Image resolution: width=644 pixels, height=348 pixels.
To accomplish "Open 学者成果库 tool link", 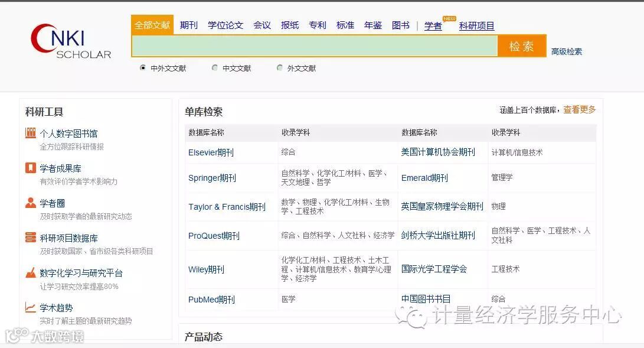I will 60,168.
